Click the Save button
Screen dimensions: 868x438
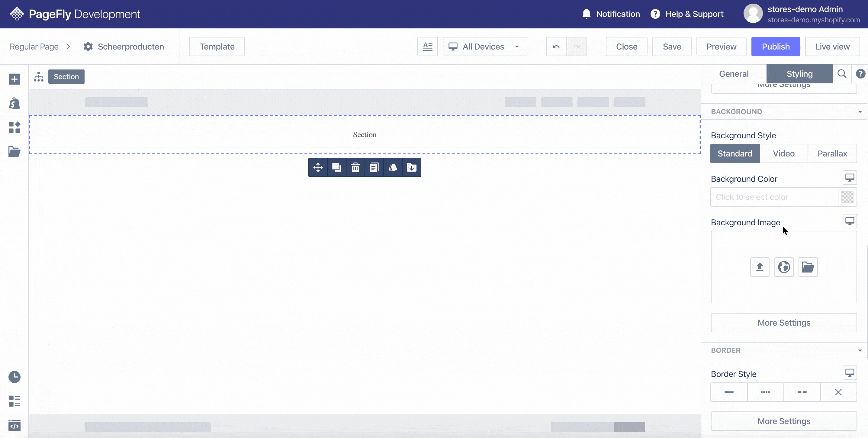672,47
